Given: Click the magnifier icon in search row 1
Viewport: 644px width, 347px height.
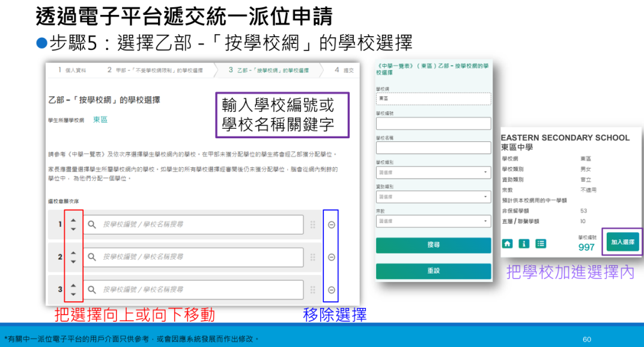Looking at the screenshot, I should coord(91,224).
